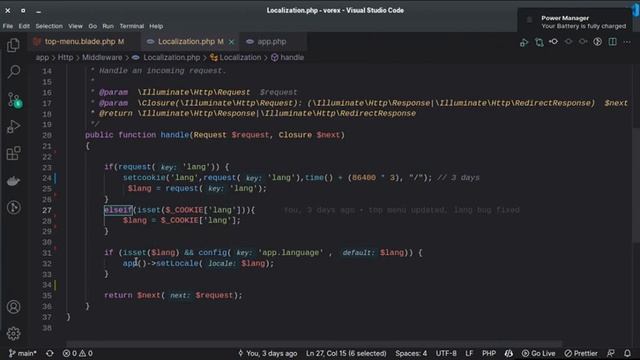The height and width of the screenshot is (360, 640).
Task: Open problems panel via errors and warnings count
Action: (x=78, y=353)
